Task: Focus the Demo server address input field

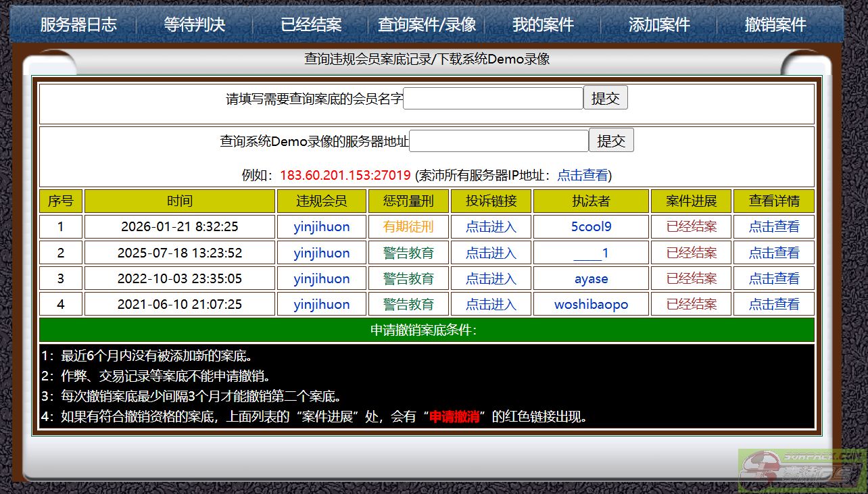Action: coord(499,141)
